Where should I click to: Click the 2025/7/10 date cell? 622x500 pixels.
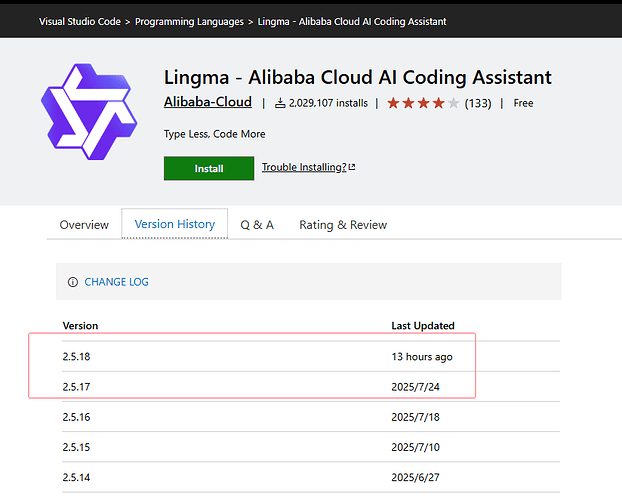tap(415, 447)
